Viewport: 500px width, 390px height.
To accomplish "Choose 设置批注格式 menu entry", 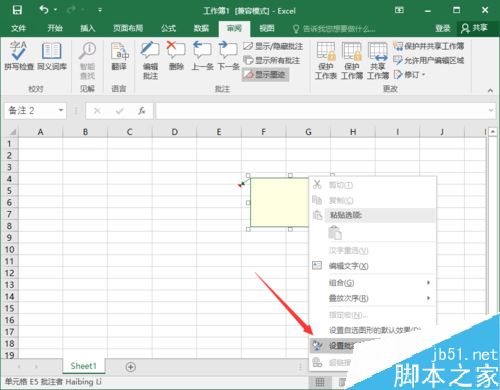I will [333, 346].
